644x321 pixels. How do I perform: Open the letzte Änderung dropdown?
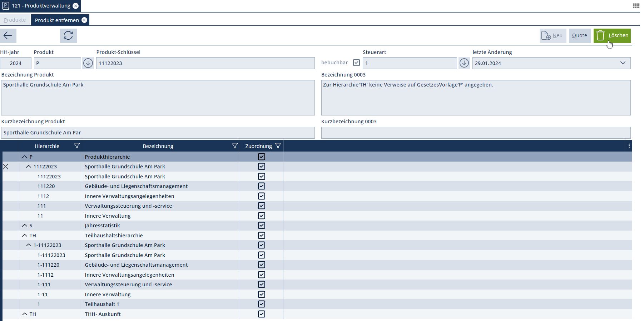coord(623,63)
